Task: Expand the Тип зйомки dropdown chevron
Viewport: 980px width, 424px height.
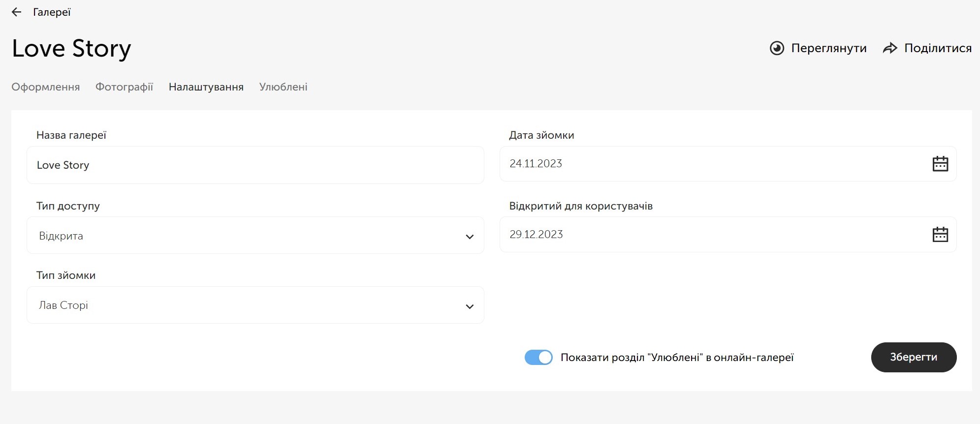Action: (470, 306)
